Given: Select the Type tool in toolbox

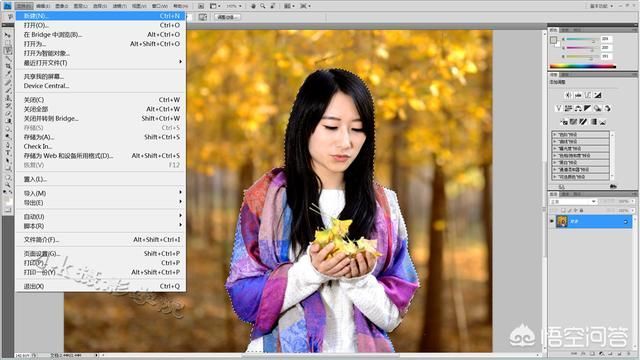Looking at the screenshot, I should pyautogui.click(x=8, y=152).
